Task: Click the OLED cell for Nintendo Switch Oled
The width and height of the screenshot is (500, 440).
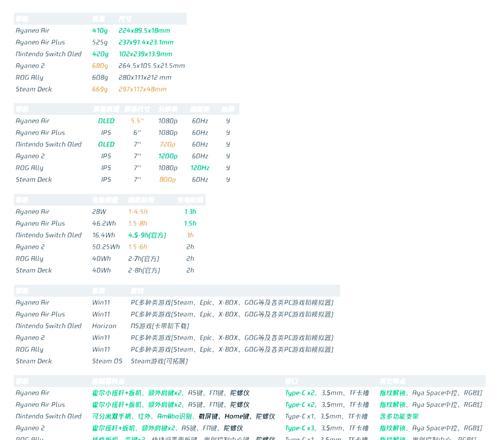Action: tap(106, 144)
